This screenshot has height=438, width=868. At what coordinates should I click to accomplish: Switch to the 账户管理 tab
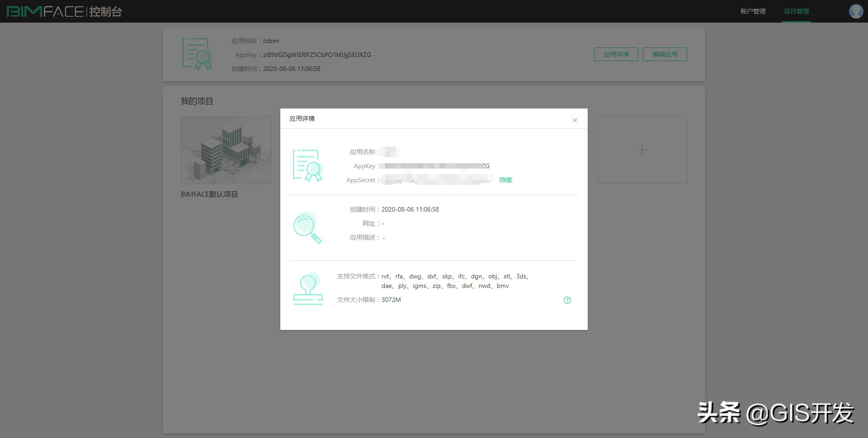(753, 11)
